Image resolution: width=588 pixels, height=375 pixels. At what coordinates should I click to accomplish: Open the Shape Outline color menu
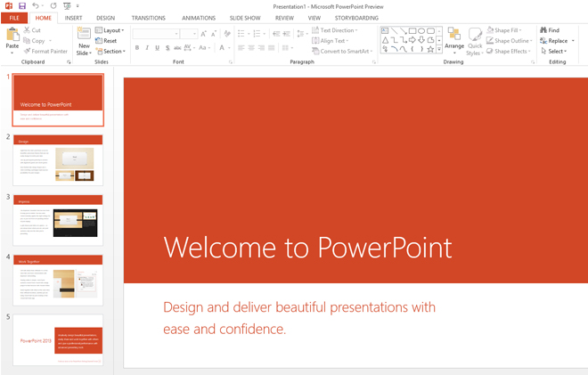tap(510, 40)
